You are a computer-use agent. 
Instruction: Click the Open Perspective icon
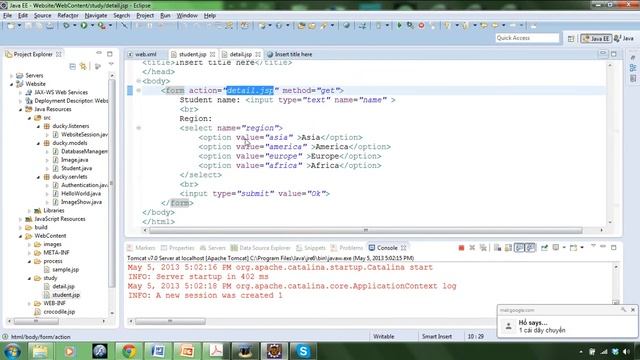pos(571,38)
